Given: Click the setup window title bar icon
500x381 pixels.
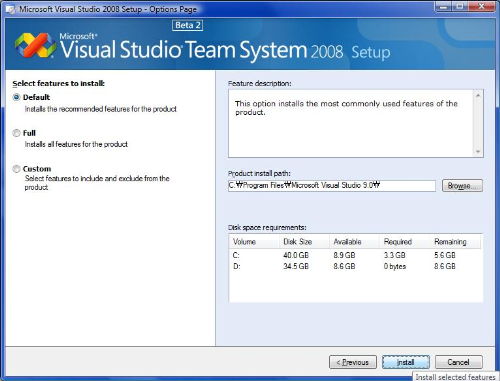Looking at the screenshot, I should click(11, 9).
